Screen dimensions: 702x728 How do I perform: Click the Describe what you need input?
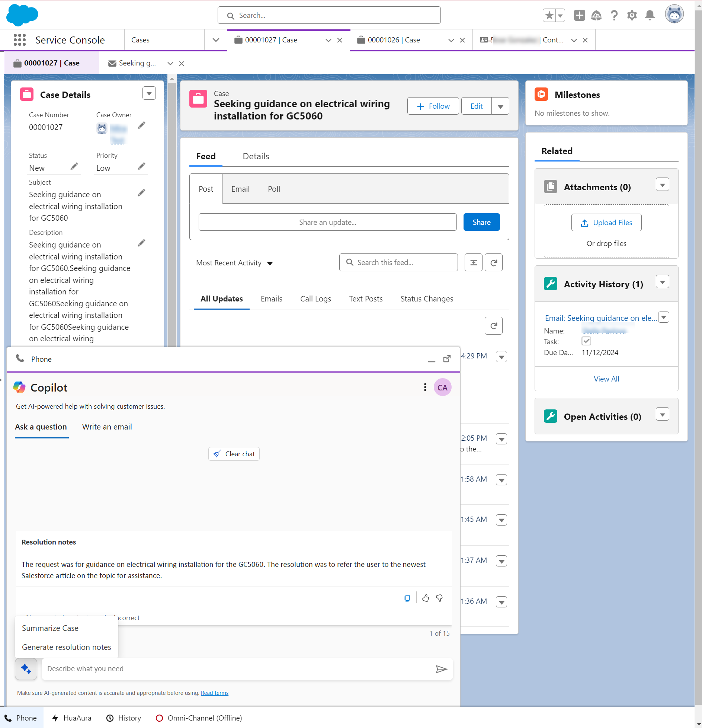point(238,669)
